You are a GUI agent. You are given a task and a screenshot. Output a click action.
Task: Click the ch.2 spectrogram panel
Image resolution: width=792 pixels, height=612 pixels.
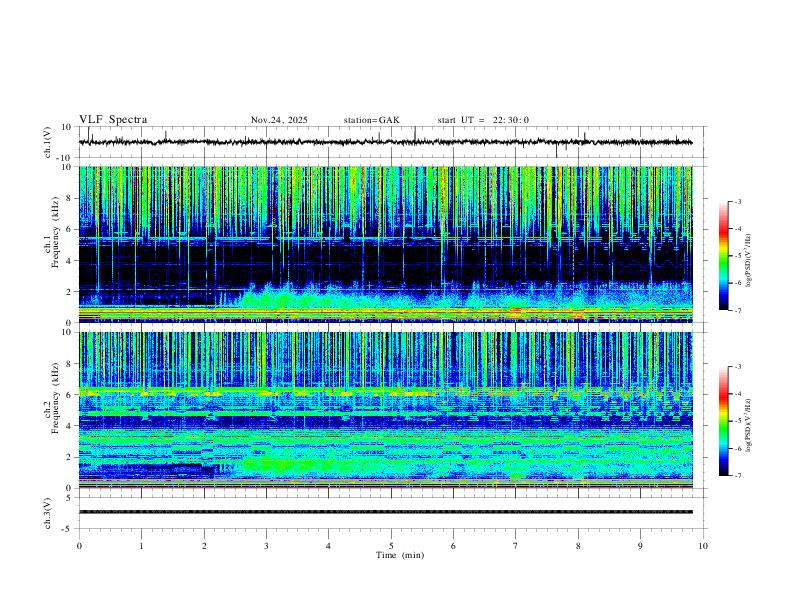tap(385, 410)
